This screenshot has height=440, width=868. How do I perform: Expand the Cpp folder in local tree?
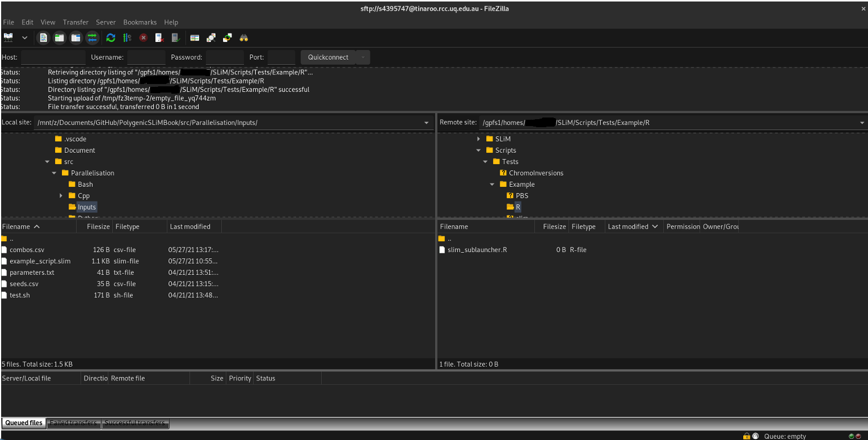pyautogui.click(x=61, y=196)
